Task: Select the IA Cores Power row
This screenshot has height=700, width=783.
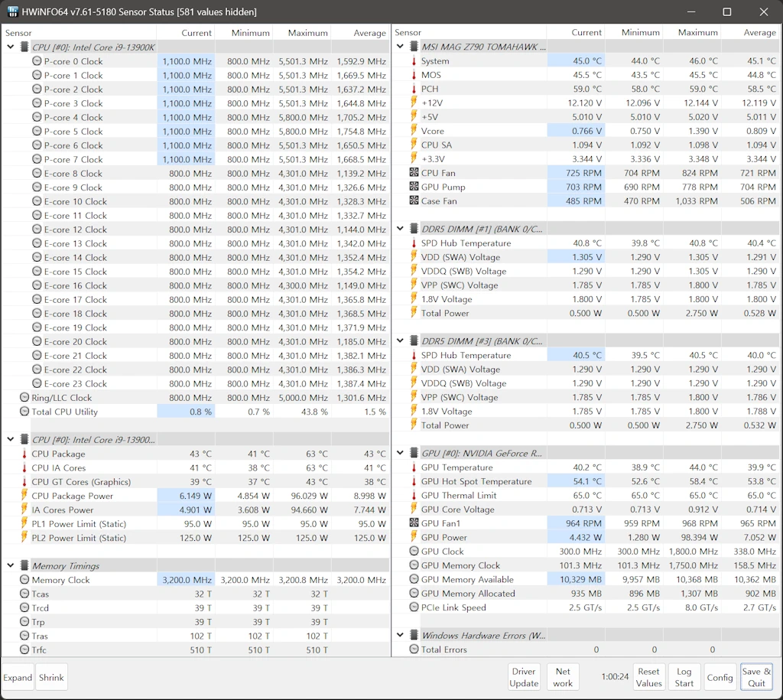Action: click(x=195, y=510)
